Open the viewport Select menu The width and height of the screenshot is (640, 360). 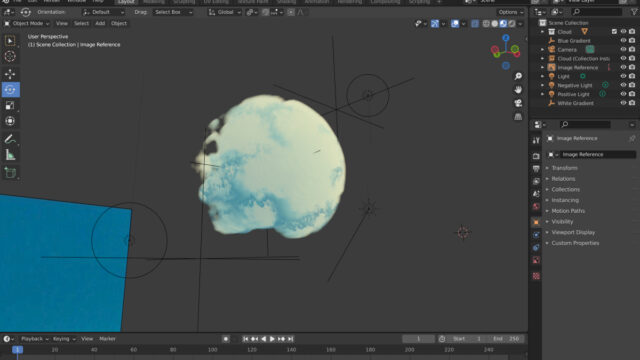(81, 23)
